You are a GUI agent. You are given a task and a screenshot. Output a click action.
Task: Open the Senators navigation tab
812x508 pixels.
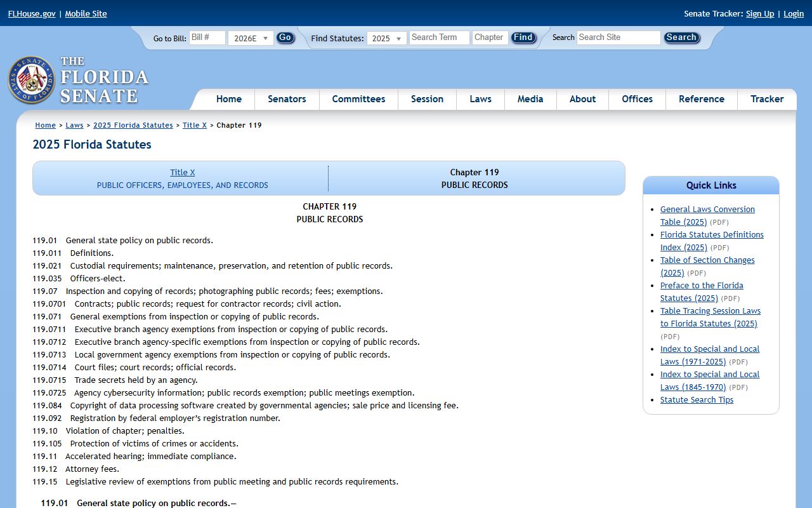[287, 99]
